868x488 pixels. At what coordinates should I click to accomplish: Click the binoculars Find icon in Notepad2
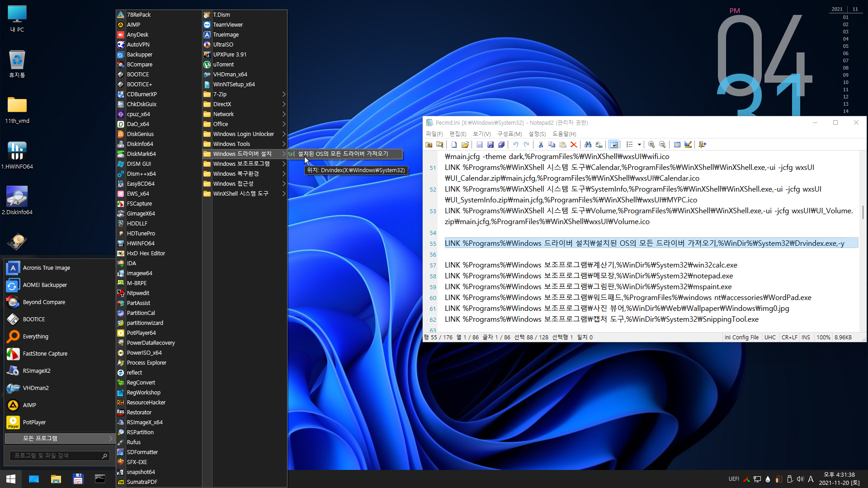tap(588, 145)
